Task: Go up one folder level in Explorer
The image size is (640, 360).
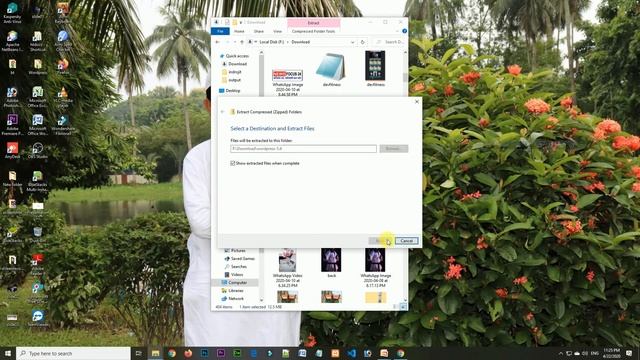Action: [x=242, y=42]
